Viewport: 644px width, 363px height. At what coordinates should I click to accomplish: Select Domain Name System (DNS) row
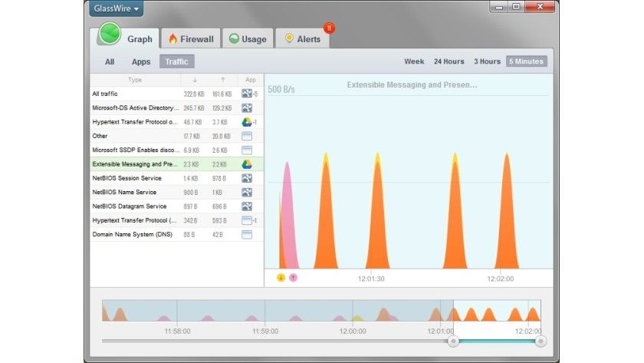pyautogui.click(x=176, y=234)
